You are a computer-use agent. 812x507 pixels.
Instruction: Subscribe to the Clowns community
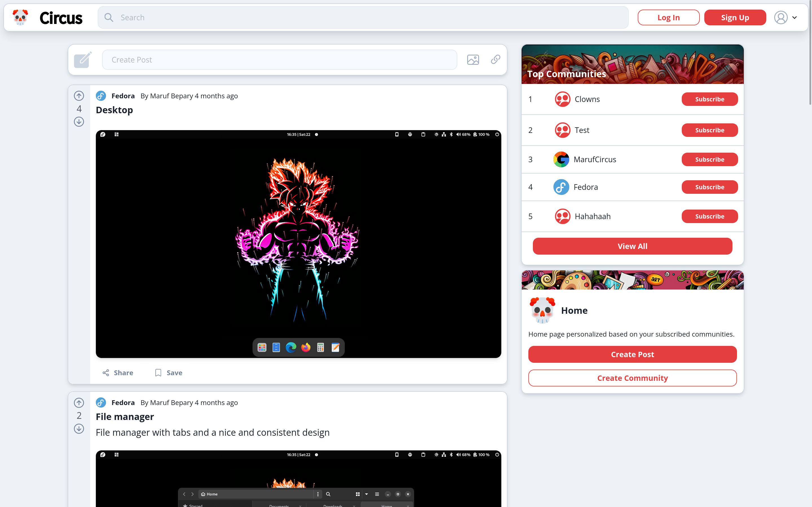[709, 99]
